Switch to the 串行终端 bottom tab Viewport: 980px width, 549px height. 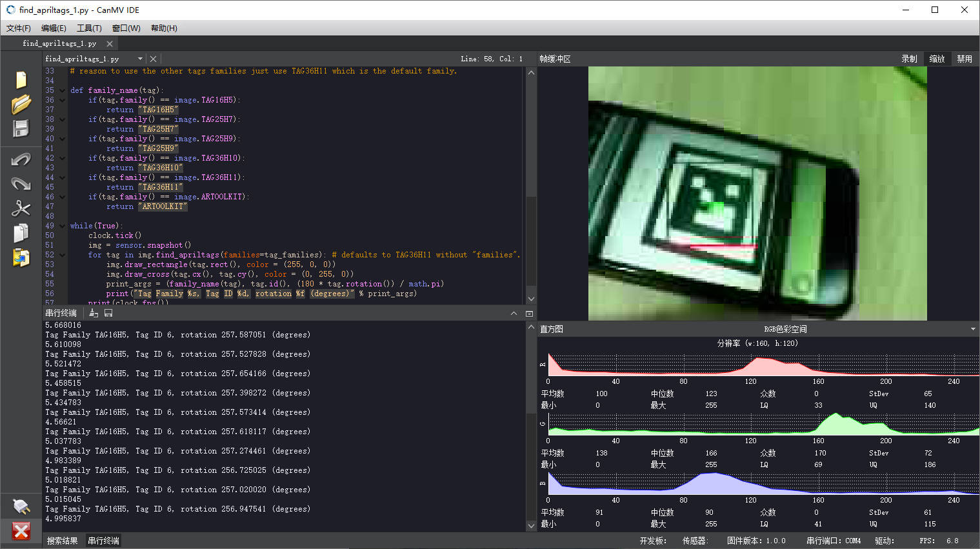click(x=103, y=541)
